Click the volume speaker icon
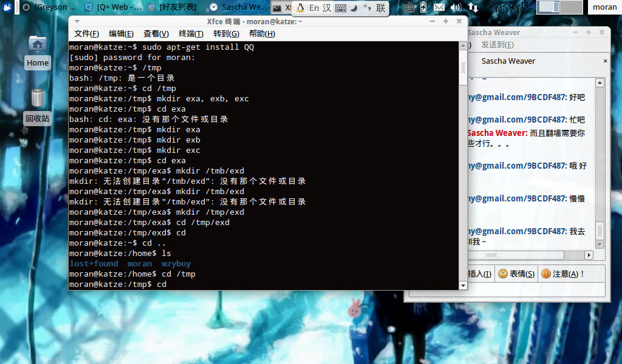The height and width of the screenshot is (364, 622). (x=456, y=7)
